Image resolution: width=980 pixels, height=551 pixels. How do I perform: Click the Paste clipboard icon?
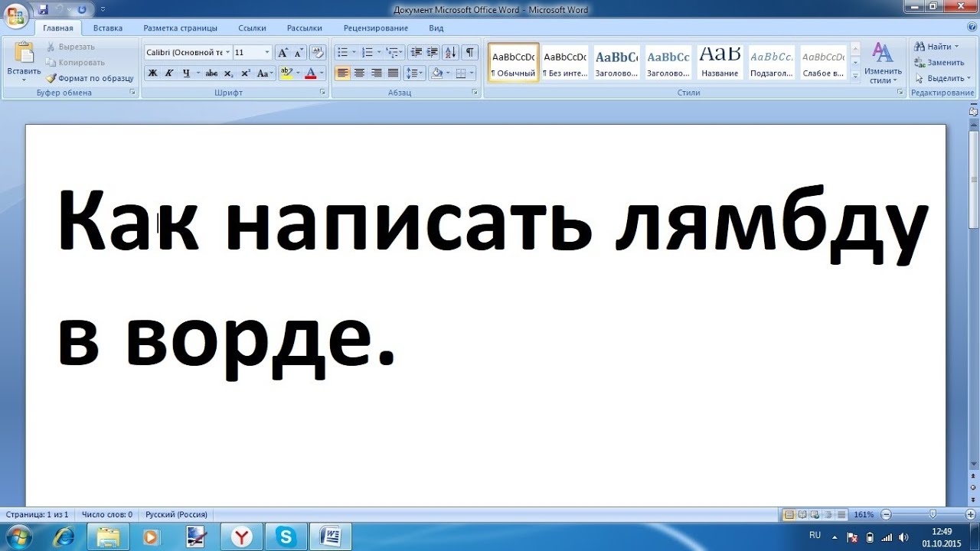pyautogui.click(x=24, y=54)
